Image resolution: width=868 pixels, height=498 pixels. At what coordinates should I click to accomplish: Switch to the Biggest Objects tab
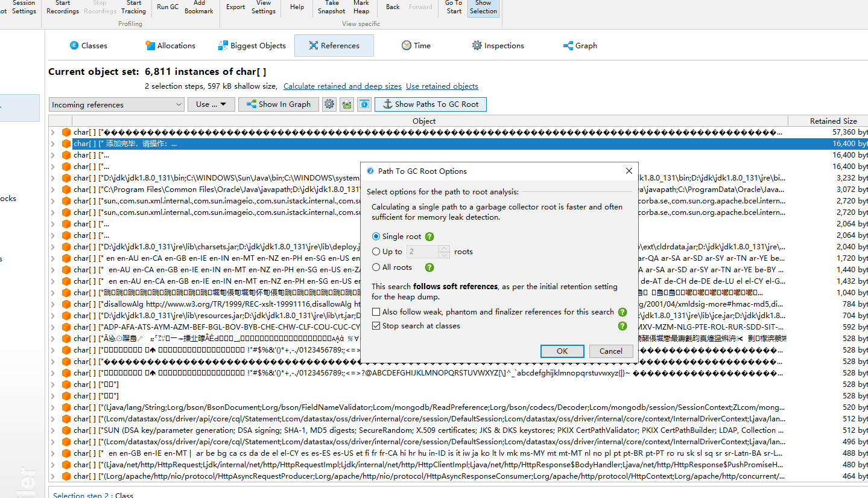(252, 45)
